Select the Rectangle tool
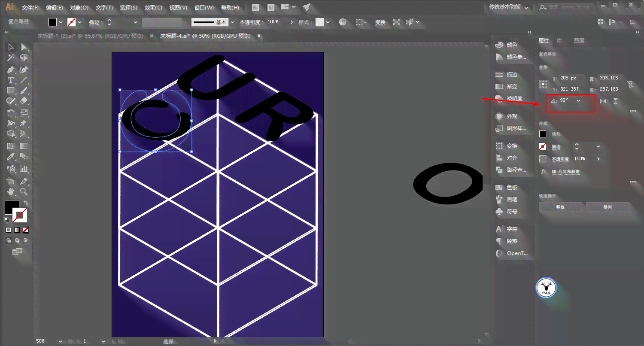 [11, 91]
